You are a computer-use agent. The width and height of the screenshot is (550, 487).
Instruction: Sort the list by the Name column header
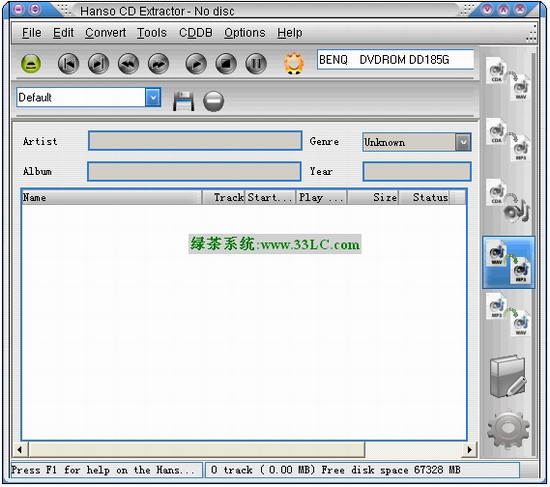click(112, 197)
